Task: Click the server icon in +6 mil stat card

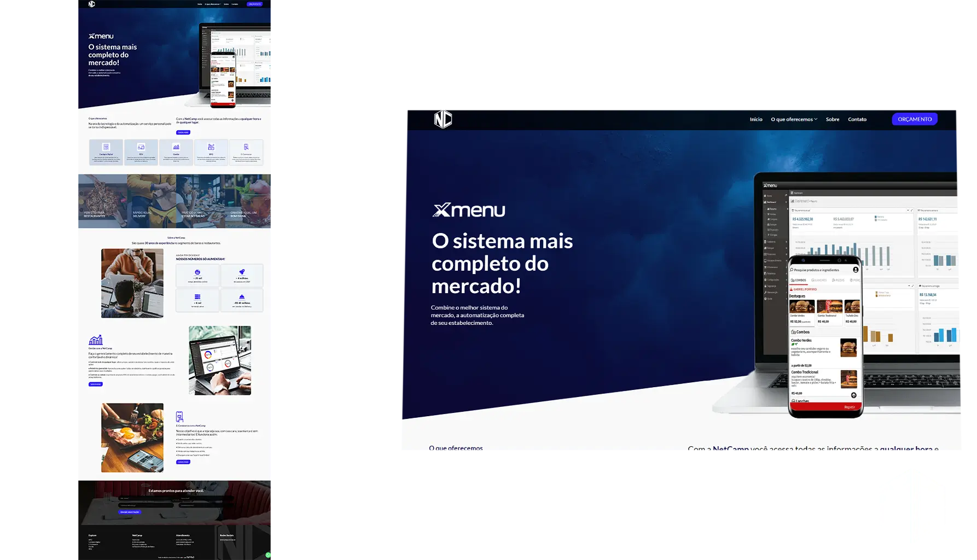Action: click(x=197, y=296)
